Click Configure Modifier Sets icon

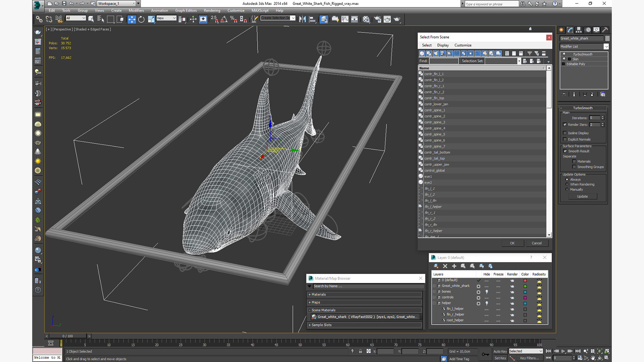click(603, 95)
